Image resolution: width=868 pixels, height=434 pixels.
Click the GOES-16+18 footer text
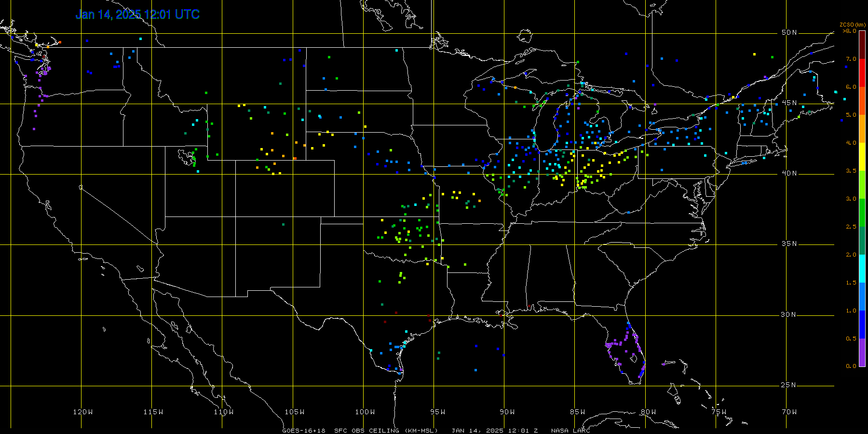coord(304,431)
